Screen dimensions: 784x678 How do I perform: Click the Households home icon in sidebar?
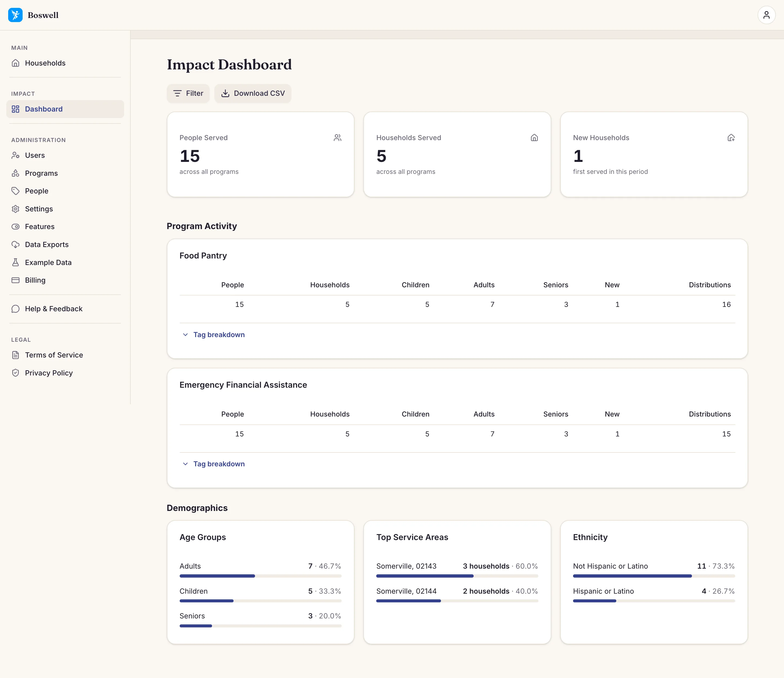click(x=16, y=63)
